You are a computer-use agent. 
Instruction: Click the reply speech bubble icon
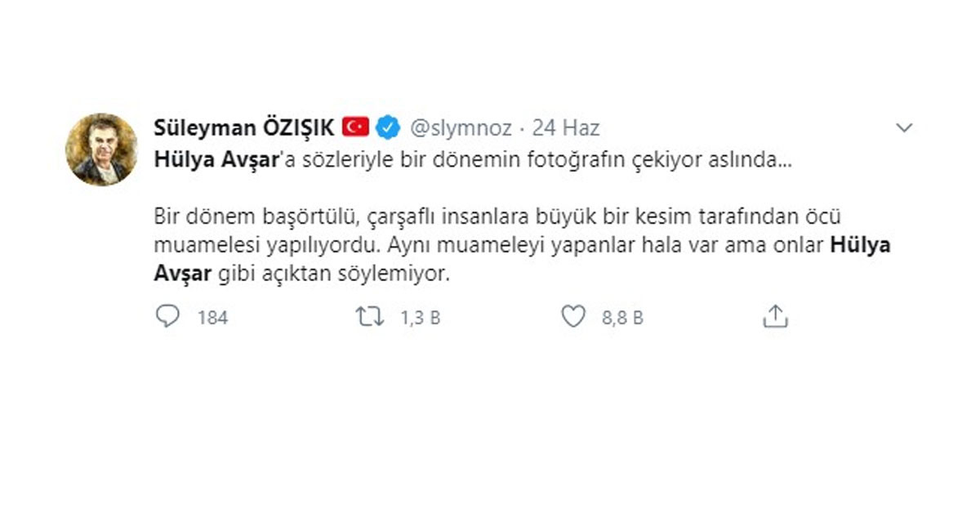(167, 317)
